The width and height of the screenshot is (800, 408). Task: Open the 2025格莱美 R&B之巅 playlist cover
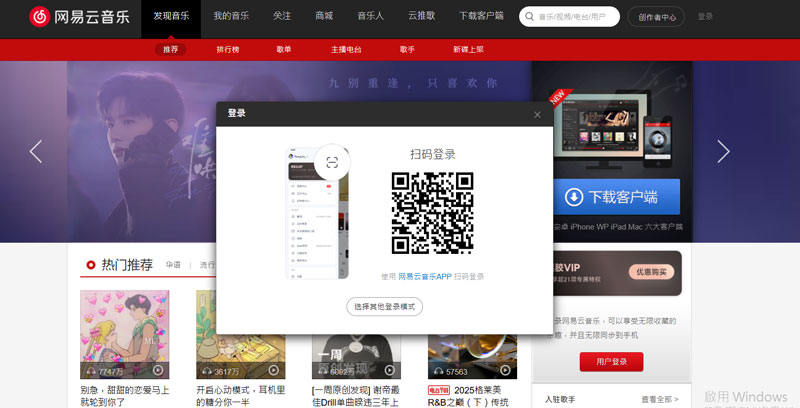click(472, 356)
